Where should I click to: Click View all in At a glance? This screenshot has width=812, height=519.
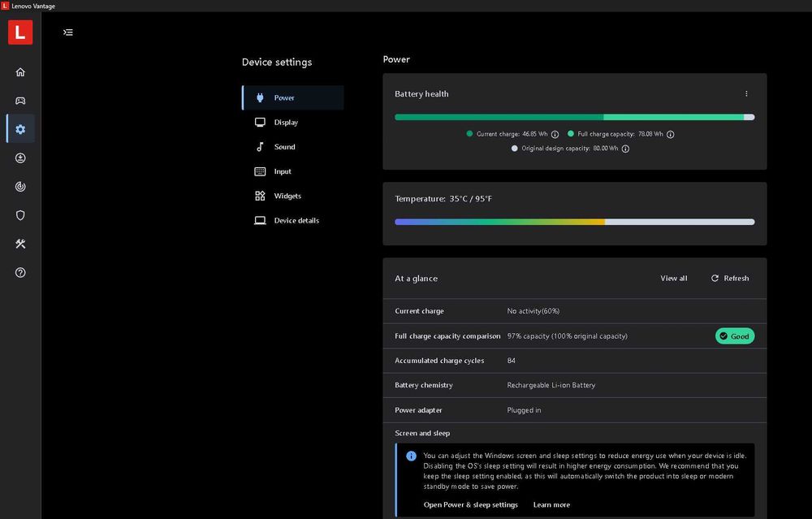pyautogui.click(x=674, y=278)
